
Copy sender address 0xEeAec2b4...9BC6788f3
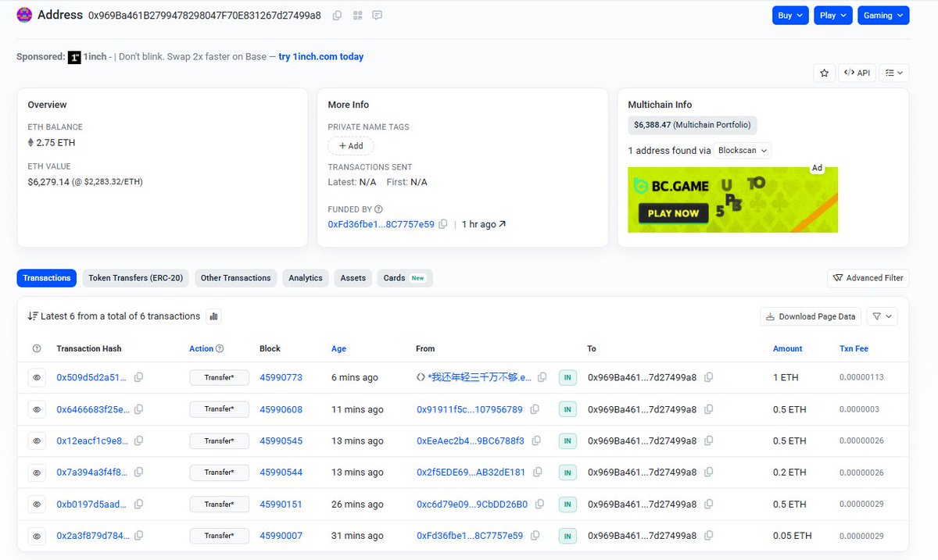tap(536, 441)
